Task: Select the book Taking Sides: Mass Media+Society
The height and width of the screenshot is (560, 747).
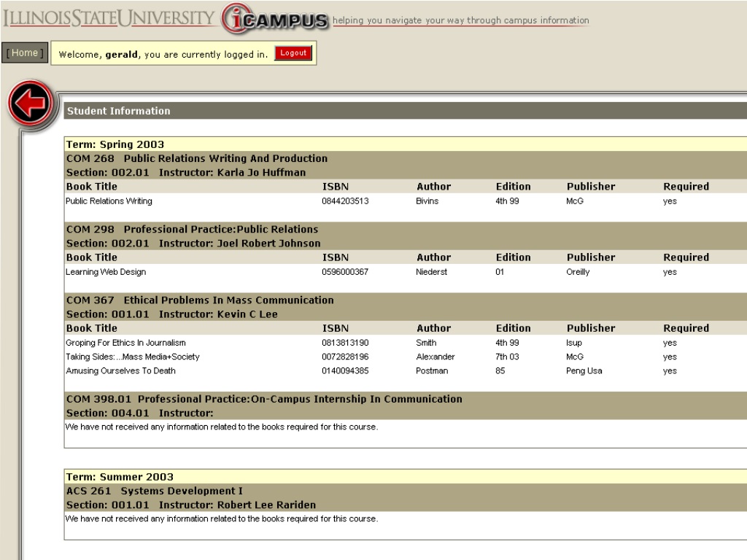Action: tap(133, 357)
